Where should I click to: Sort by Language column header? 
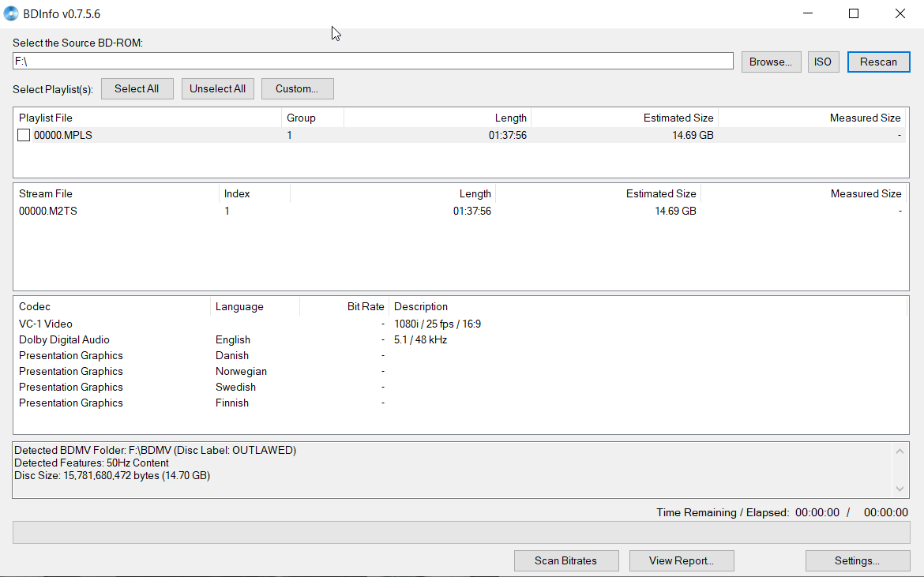[x=255, y=307]
